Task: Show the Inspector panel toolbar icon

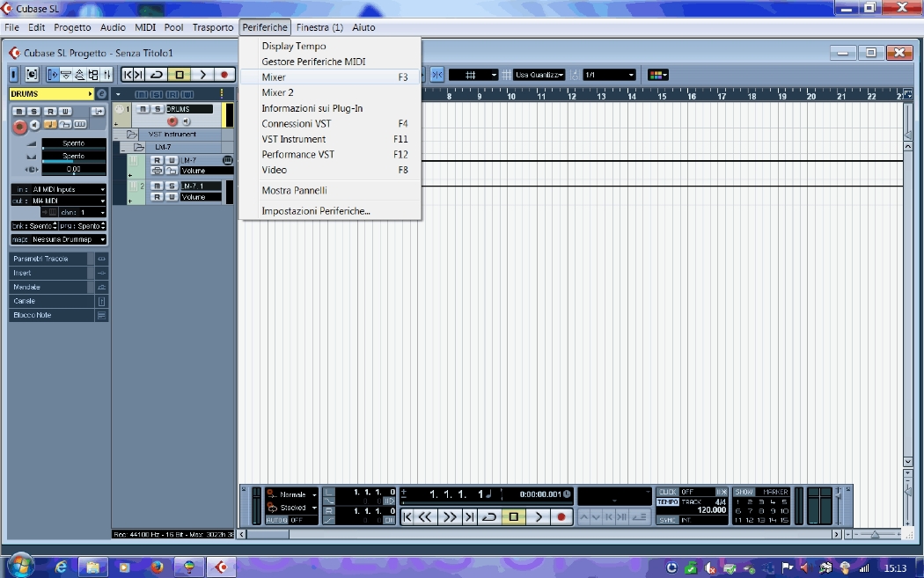Action: [53, 75]
